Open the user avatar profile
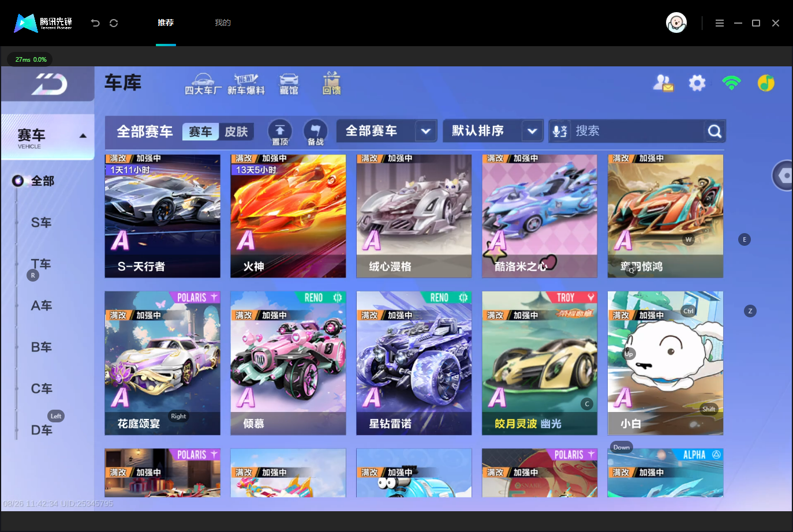The height and width of the screenshot is (532, 793). [676, 23]
